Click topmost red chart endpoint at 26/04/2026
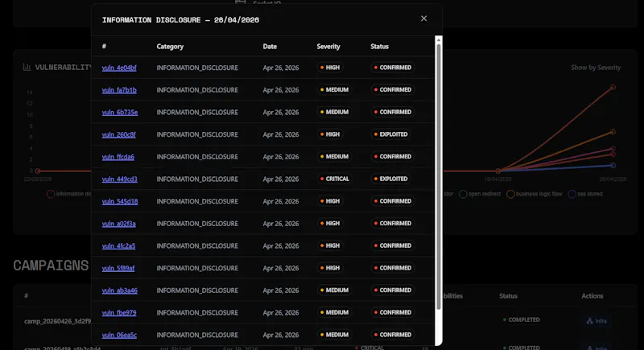This screenshot has width=644, height=350. point(613,87)
